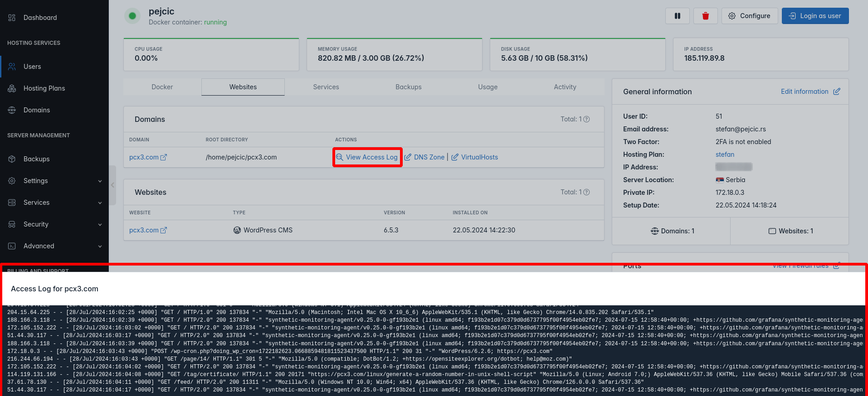Click the Settings gear icon in sidebar
This screenshot has height=396, width=868.
click(x=12, y=181)
